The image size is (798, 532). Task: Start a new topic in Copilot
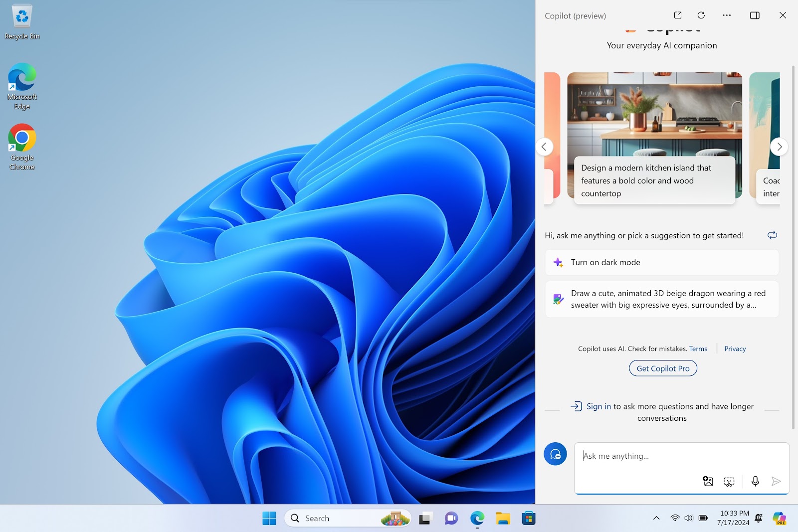pos(555,454)
